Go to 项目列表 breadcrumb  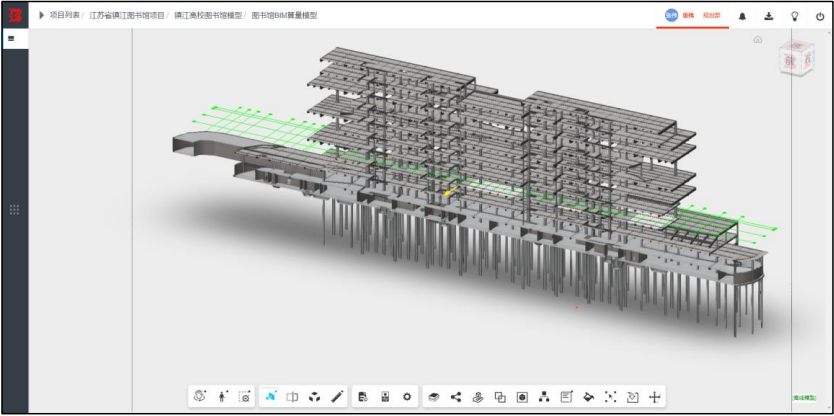(x=65, y=15)
